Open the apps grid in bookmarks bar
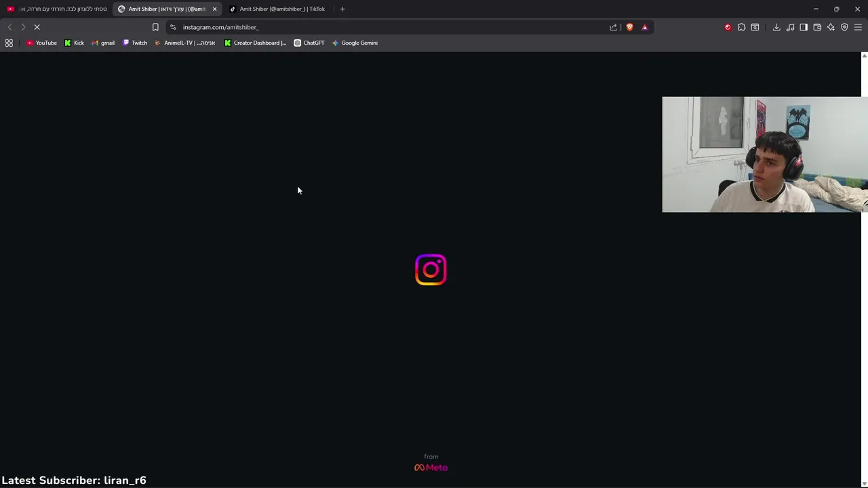The width and height of the screenshot is (868, 488). coord(9,43)
